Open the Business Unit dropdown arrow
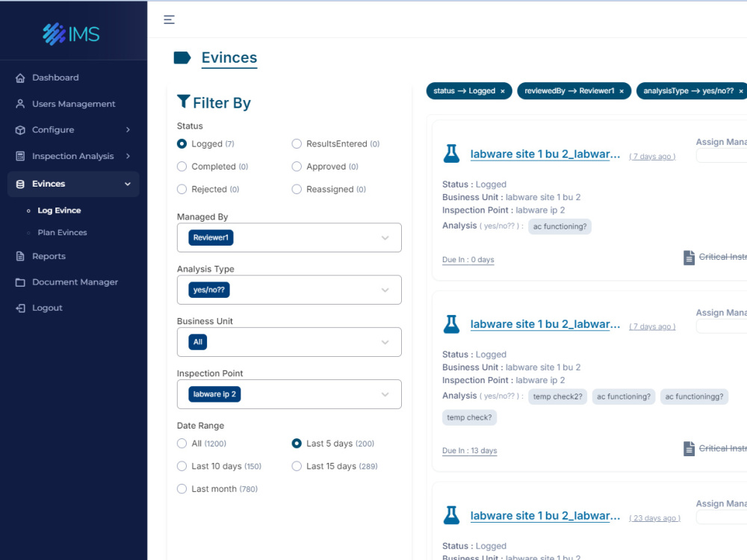Viewport: 747px width, 560px height. [x=385, y=343]
